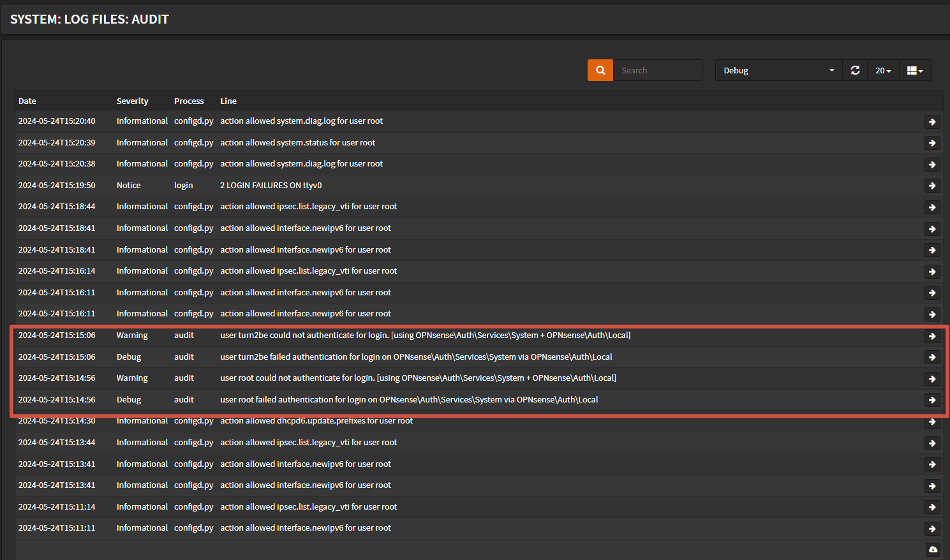Select the timestamp 2024-05-24T15:11:14

(x=57, y=506)
